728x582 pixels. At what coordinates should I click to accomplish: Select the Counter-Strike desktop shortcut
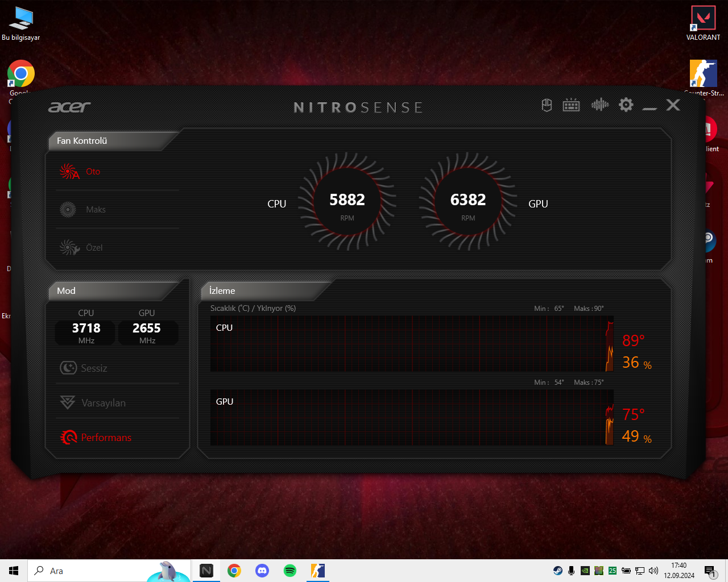(704, 78)
